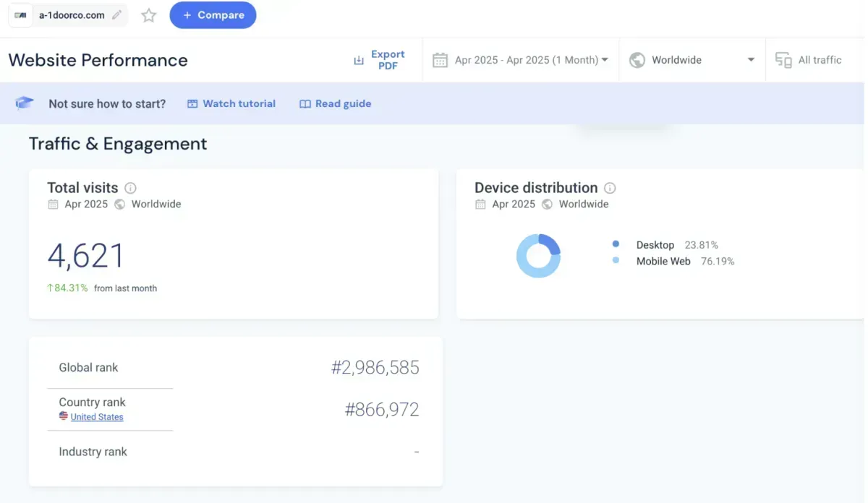Click the Mobile Web legend color dot

tap(616, 261)
